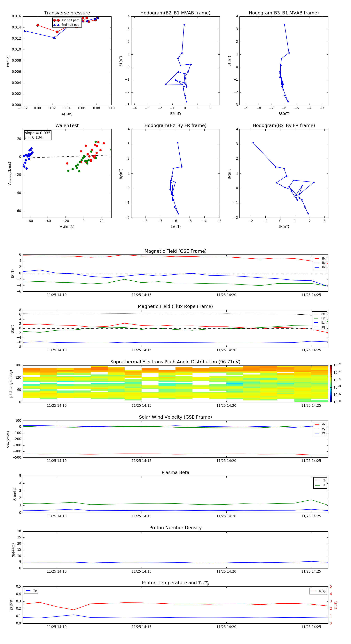Click the "V_remaining(km/s)" y-axis label
Screen dimensions: 351x644
[10, 173]
